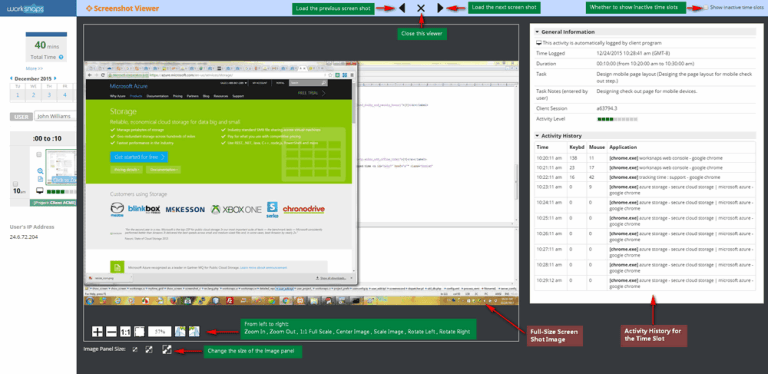
Task: Click the Project Client ACME label
Action: tap(54, 202)
